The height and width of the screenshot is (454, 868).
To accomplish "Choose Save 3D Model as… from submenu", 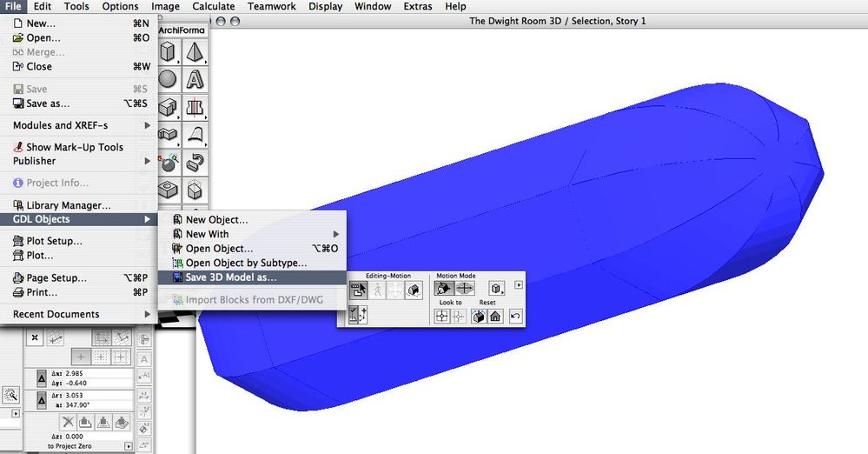I will 252,277.
